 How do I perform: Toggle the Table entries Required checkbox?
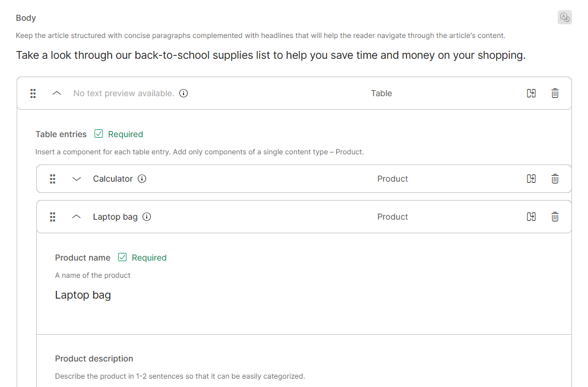[99, 134]
